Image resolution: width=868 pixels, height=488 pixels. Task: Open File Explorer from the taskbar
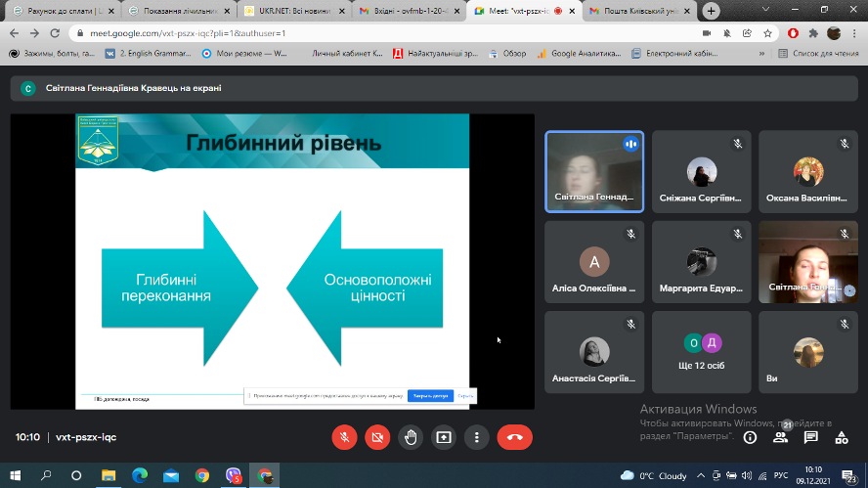click(108, 475)
